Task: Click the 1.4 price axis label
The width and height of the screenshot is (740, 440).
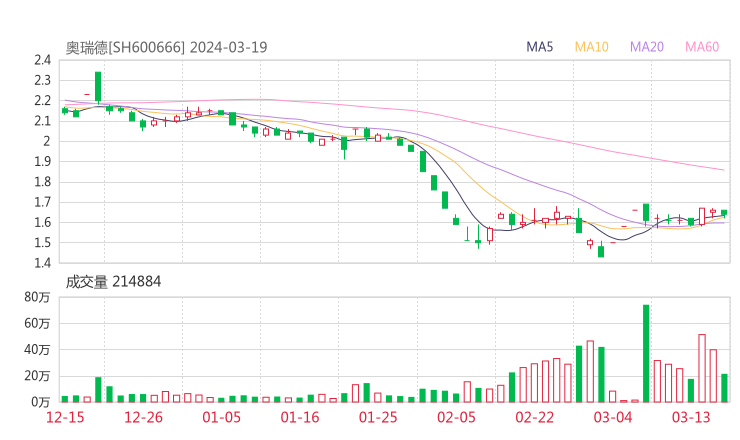Action: [42, 263]
